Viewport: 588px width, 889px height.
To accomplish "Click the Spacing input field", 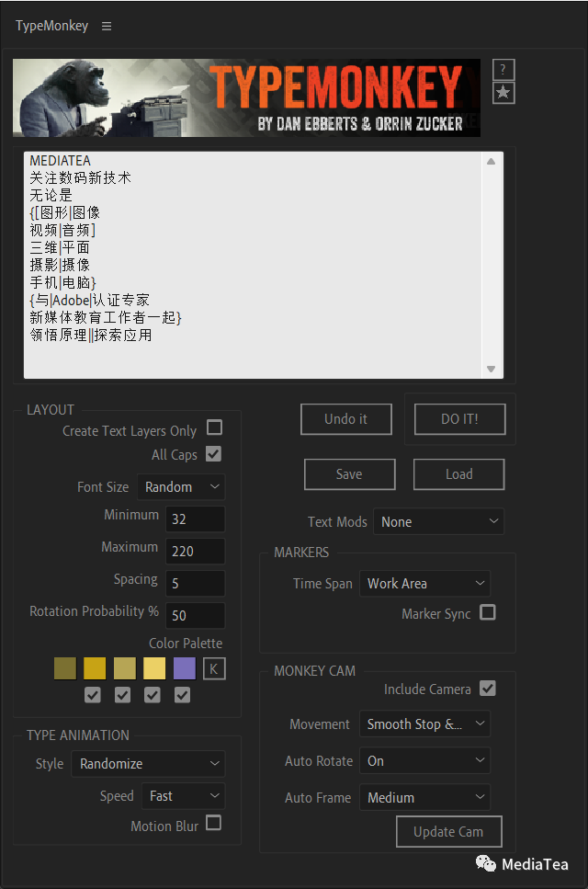I will tap(196, 584).
